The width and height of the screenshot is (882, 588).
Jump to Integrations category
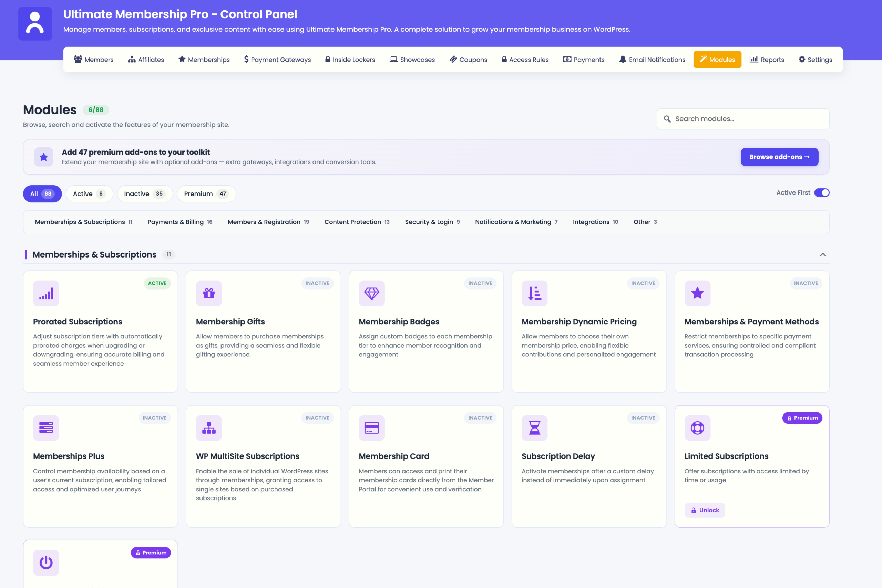[595, 222]
